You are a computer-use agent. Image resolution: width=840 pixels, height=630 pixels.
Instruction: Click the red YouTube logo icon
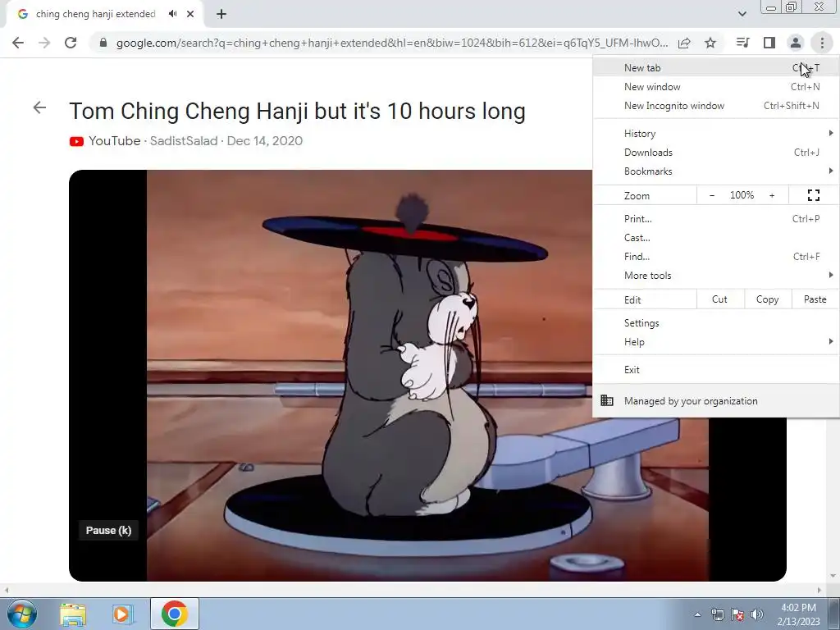coord(76,141)
